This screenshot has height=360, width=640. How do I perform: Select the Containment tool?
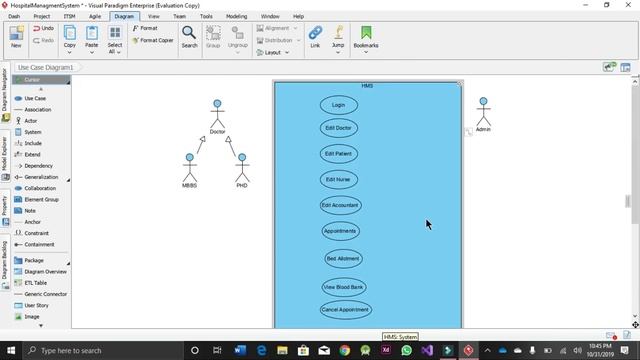click(34, 244)
